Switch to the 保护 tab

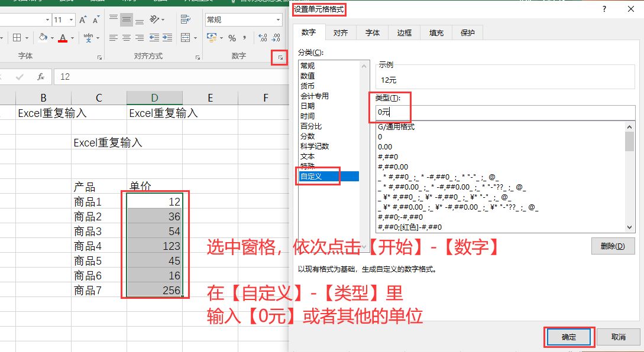[468, 33]
